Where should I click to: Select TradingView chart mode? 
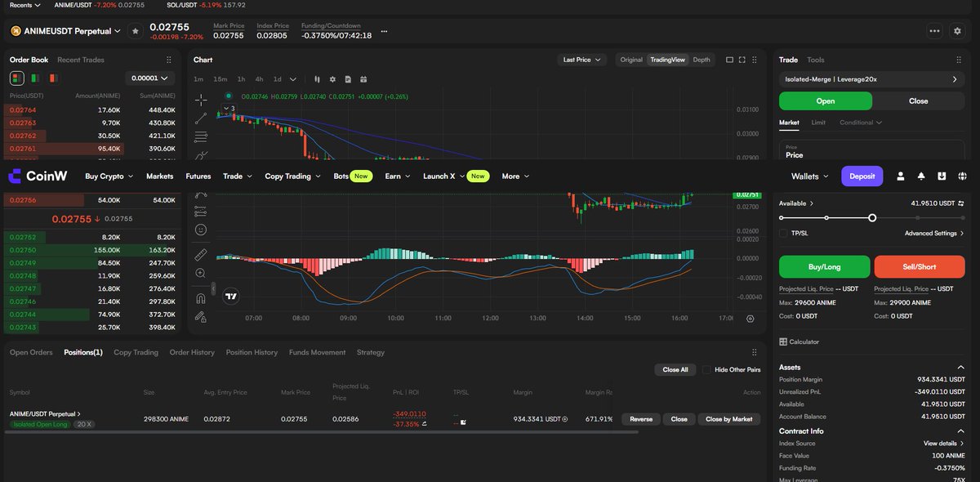667,60
